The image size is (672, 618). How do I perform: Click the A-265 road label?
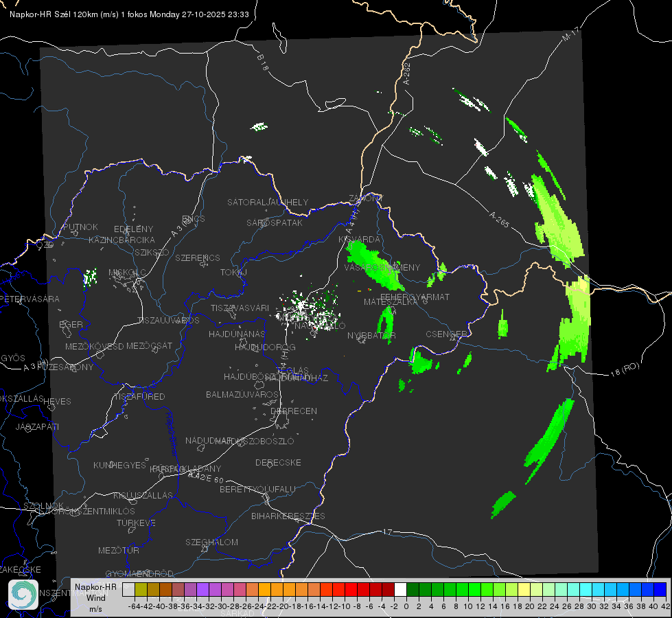pyautogui.click(x=499, y=219)
